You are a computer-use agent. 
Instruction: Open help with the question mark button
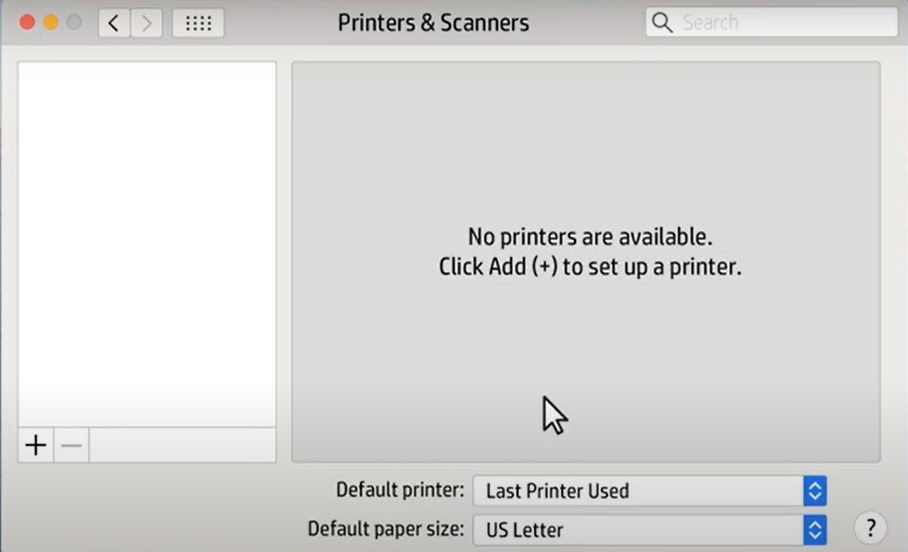point(870,528)
